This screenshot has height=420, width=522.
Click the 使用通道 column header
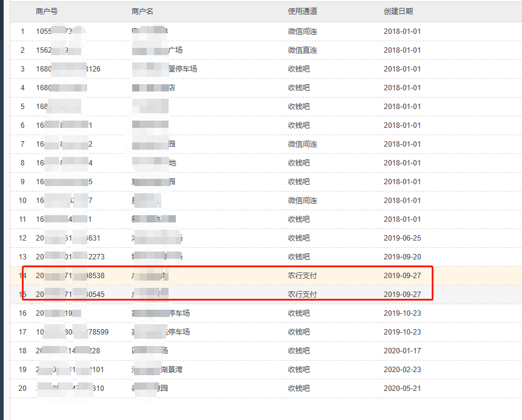tap(303, 12)
